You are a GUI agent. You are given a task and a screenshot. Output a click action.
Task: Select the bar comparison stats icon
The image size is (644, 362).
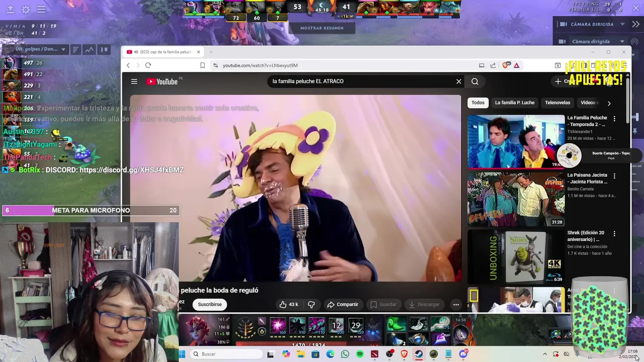coord(104,49)
